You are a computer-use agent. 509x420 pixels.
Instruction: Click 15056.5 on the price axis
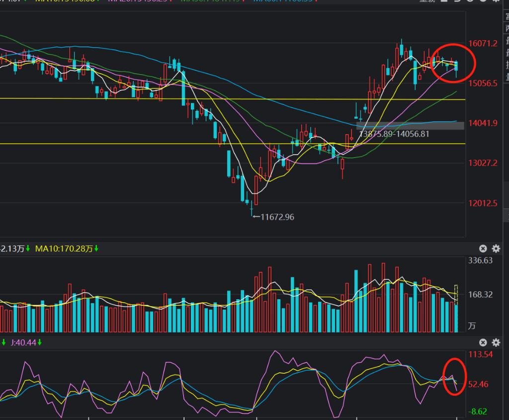click(x=483, y=84)
